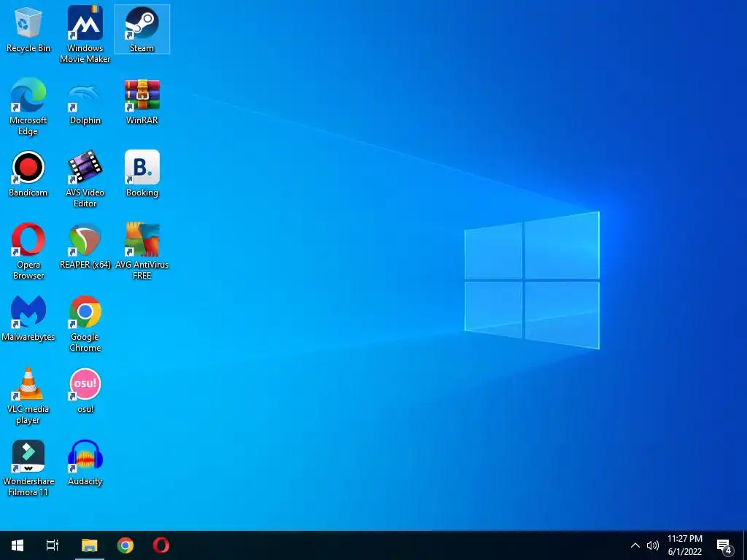Image resolution: width=747 pixels, height=560 pixels.
Task: Launch Opera from the taskbar
Action: [x=161, y=545]
